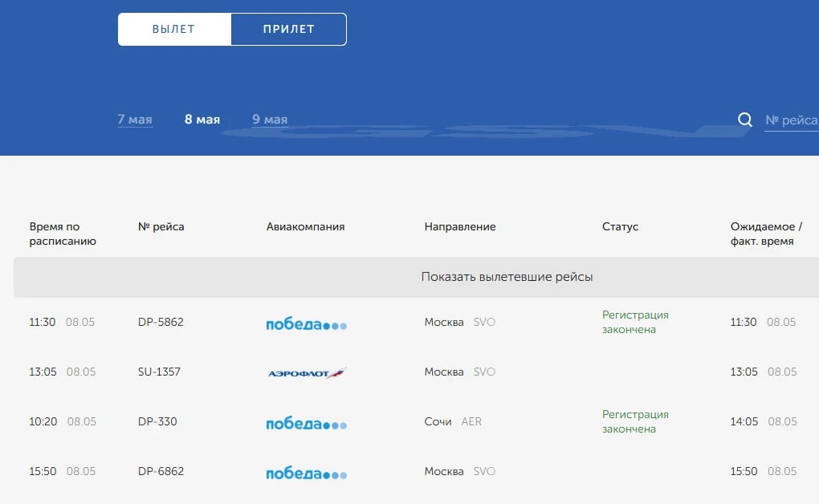
Task: Focus the № рейса search field
Action: pyautogui.click(x=792, y=120)
